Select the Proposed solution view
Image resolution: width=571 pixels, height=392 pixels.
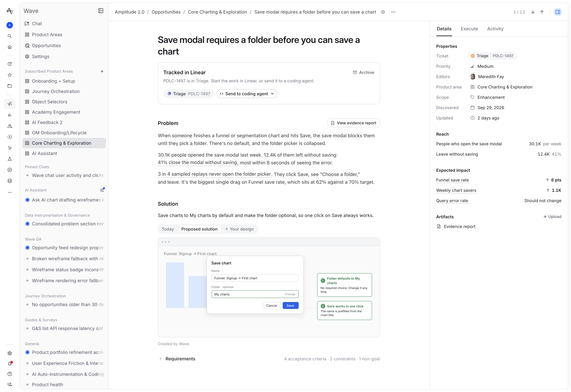coord(199,229)
